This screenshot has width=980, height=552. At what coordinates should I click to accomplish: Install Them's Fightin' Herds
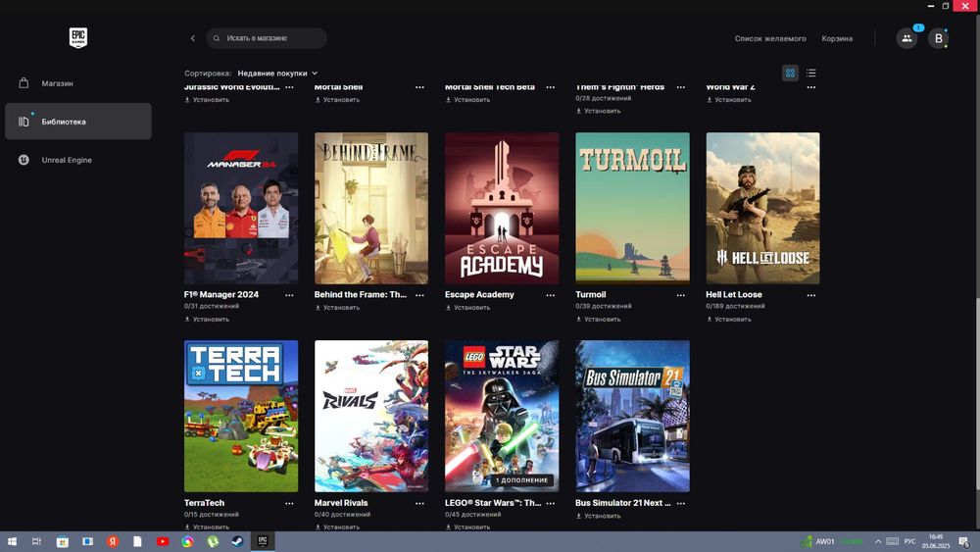598,111
